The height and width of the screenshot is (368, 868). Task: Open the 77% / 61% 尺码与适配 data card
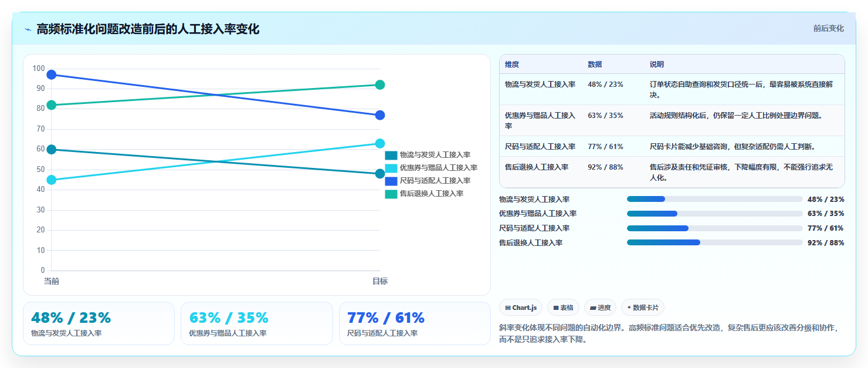coord(415,323)
